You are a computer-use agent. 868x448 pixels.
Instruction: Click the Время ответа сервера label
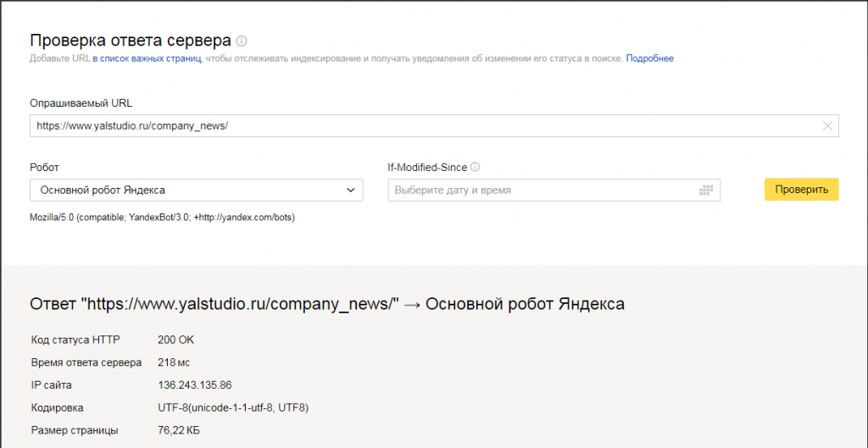86,362
